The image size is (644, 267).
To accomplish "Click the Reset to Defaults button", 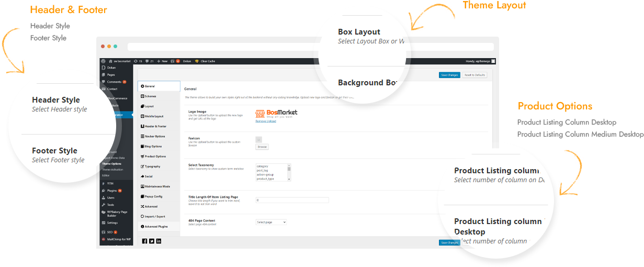I will (x=474, y=75).
